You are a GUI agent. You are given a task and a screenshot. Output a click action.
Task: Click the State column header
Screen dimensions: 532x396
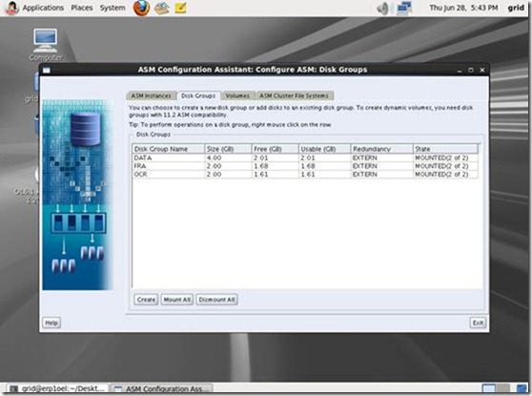[x=445, y=149]
